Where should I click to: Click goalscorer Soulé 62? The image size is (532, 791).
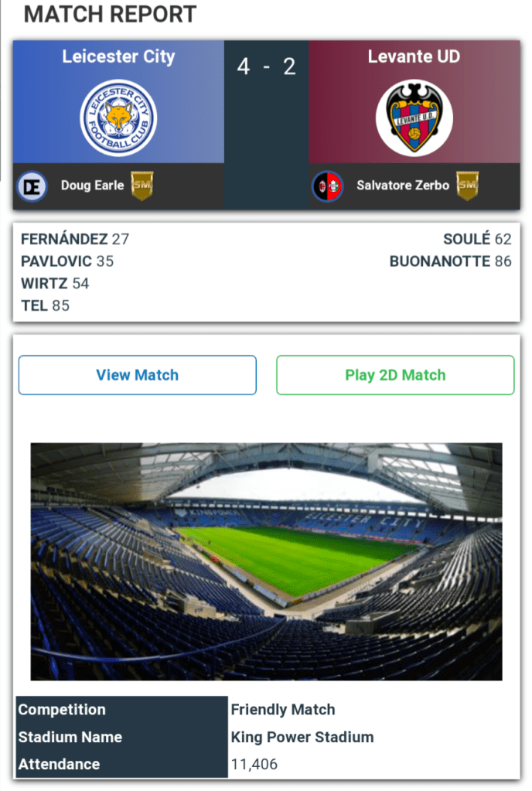pyautogui.click(x=477, y=239)
